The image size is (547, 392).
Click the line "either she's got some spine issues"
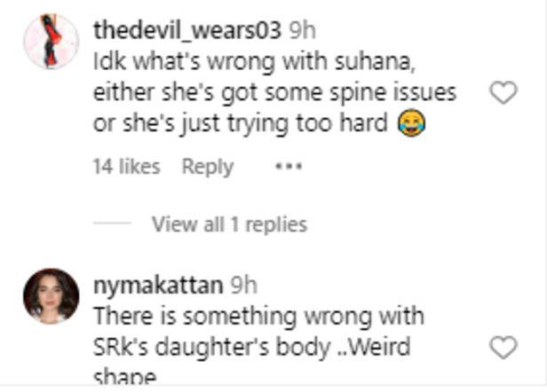(x=275, y=93)
